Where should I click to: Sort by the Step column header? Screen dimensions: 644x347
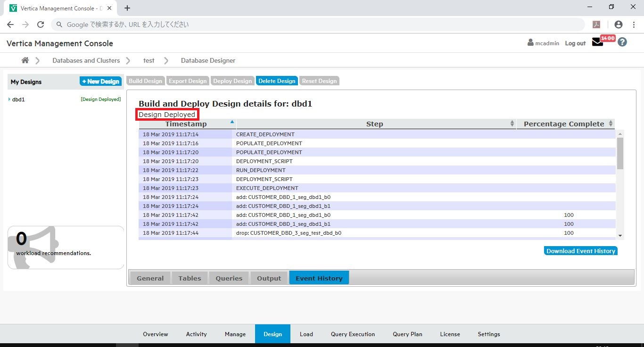pos(374,124)
